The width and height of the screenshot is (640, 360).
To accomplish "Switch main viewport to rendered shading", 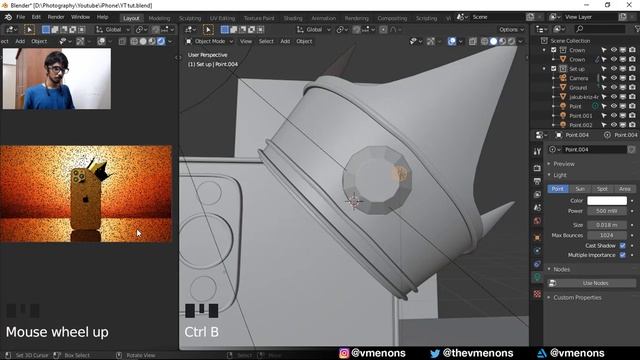I will click(511, 41).
